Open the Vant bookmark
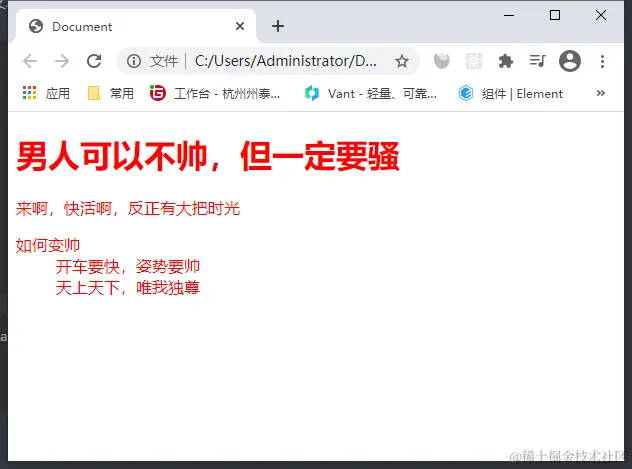Viewport: 632px width, 469px height. pos(370,93)
